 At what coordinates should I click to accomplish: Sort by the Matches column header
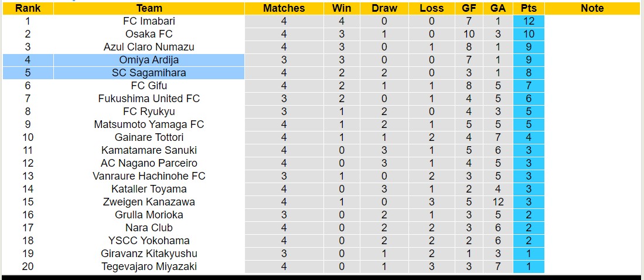pyautogui.click(x=284, y=8)
